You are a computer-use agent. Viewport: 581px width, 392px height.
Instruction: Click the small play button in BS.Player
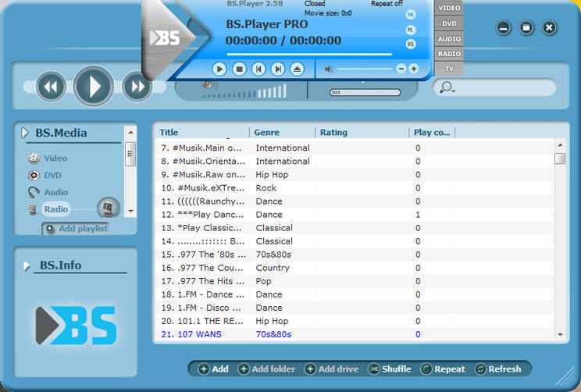pos(219,69)
